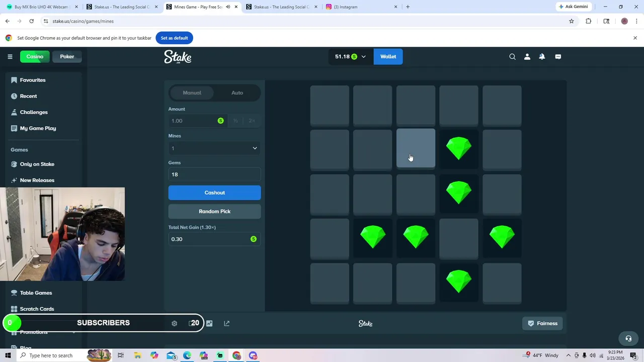
Task: Open a new browser tab
Action: point(408,7)
